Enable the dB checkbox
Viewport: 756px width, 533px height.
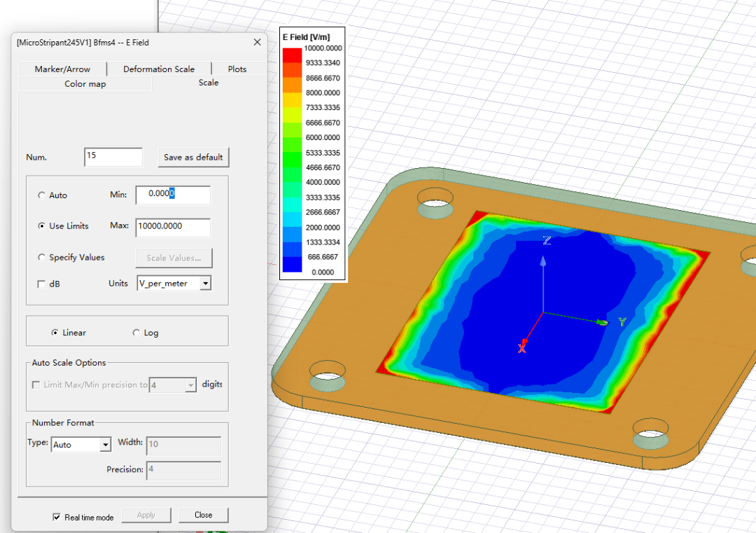point(41,284)
